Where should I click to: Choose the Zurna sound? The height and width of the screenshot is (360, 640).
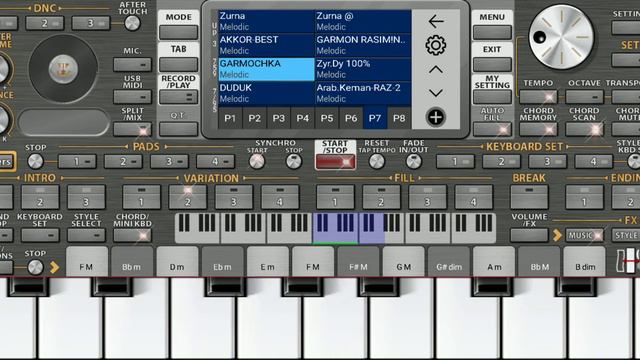pyautogui.click(x=266, y=21)
